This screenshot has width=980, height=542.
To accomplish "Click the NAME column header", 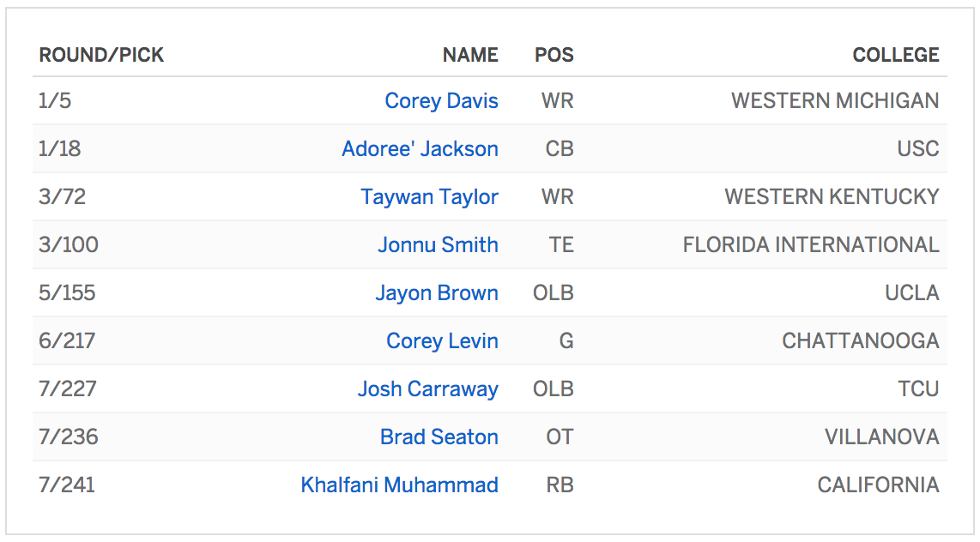I will pos(470,56).
